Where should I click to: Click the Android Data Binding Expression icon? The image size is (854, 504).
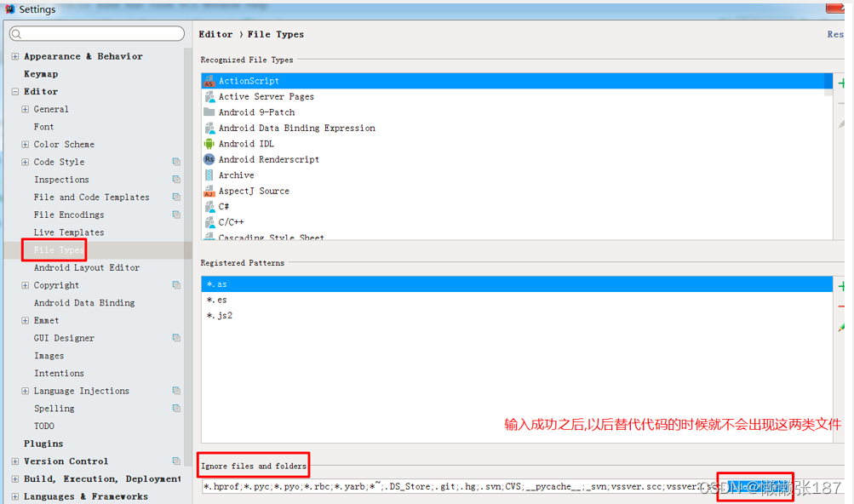209,128
